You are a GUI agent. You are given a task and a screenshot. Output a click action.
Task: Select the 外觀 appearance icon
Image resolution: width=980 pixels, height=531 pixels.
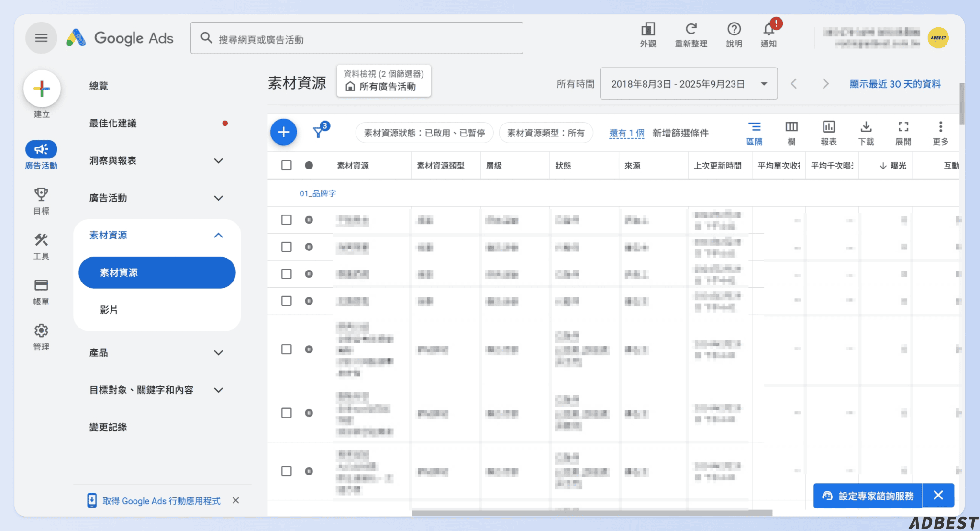click(647, 34)
